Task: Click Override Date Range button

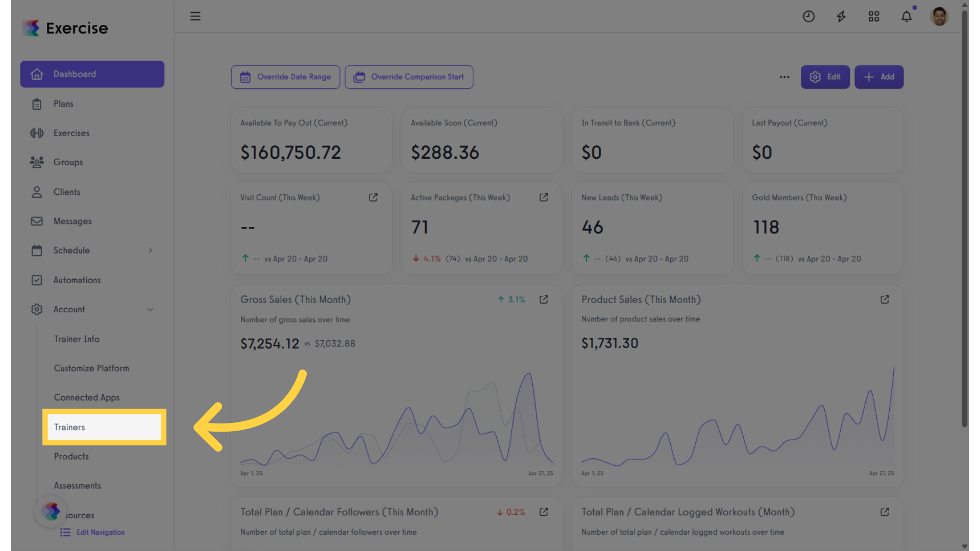Action: (x=285, y=77)
